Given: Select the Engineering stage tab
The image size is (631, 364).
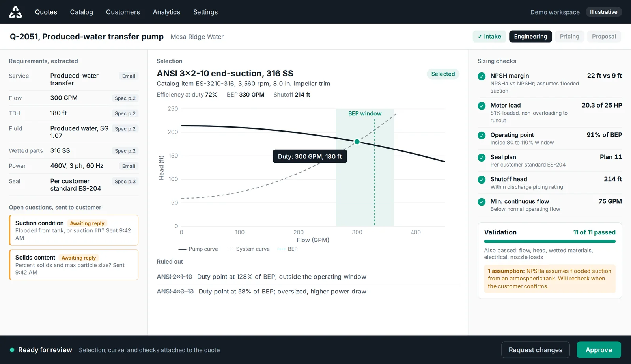Looking at the screenshot, I should [530, 36].
